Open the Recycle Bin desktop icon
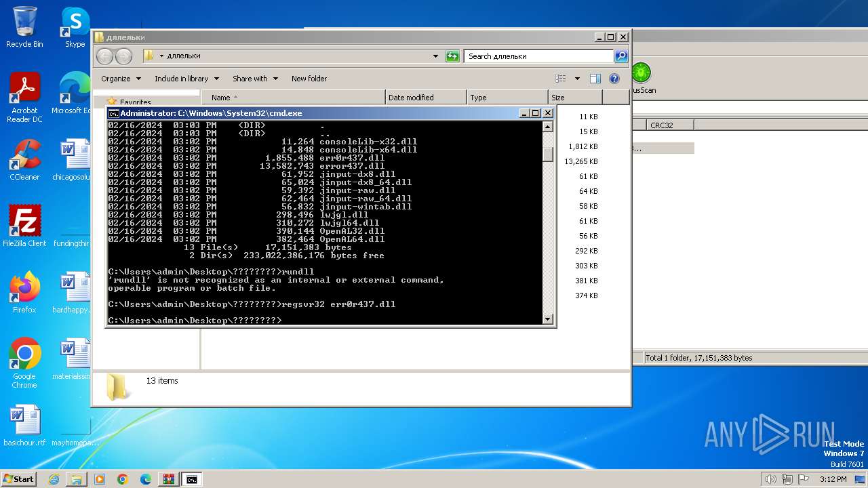Screen dimensions: 868x488 tap(24, 27)
